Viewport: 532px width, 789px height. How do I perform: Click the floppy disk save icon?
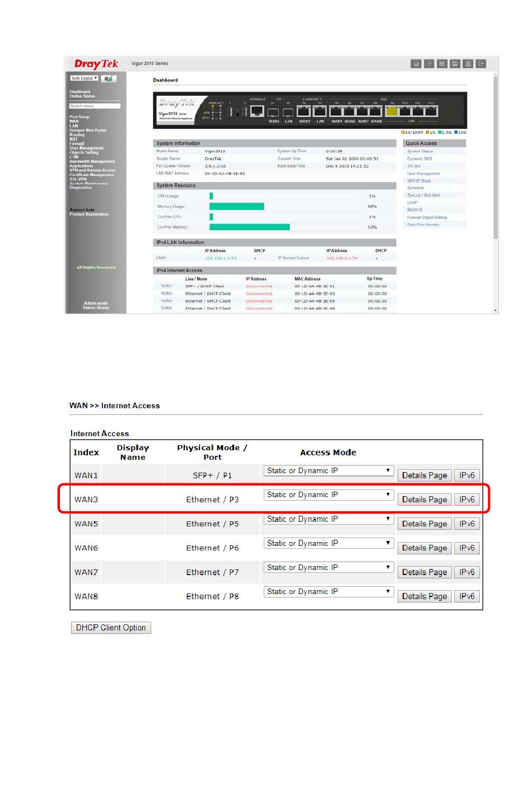(455, 64)
